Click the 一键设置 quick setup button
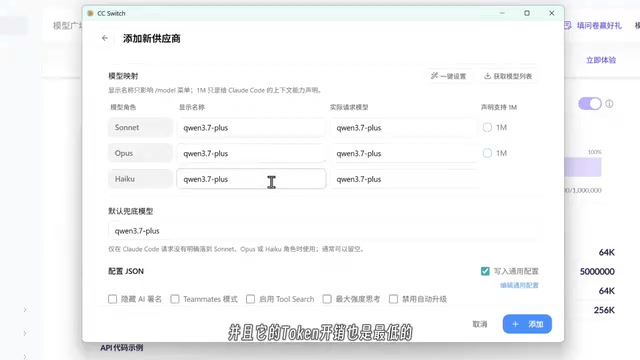 coord(449,76)
